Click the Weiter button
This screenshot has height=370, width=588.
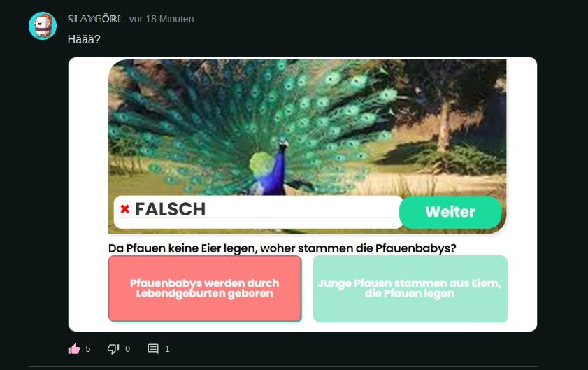[450, 212]
